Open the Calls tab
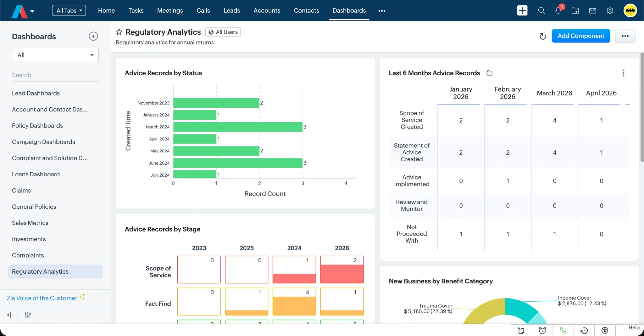Viewport: 644px width, 336px height. click(203, 10)
